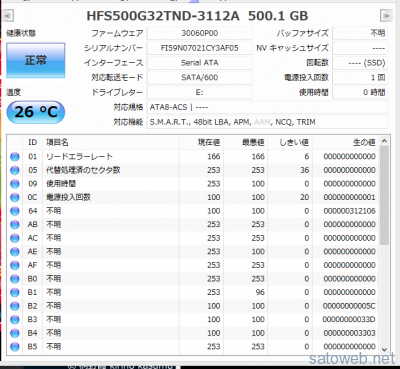Click disk title HFS500G32TND-3112A 500.1 GB

tap(197, 16)
